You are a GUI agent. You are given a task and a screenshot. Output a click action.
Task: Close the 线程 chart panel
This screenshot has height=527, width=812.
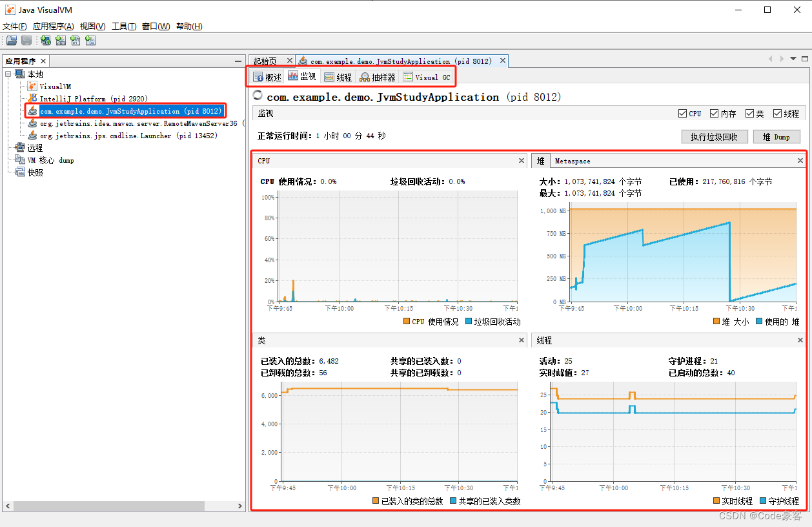coord(800,340)
